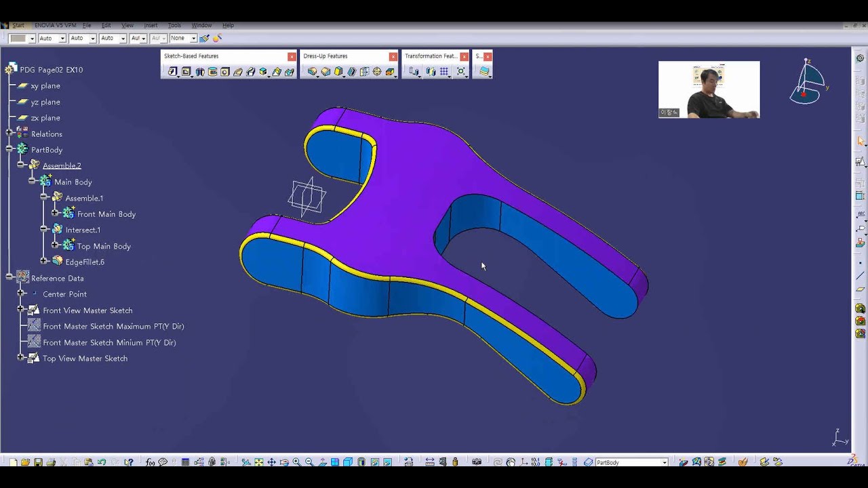868x488 pixels.
Task: Select the Thickness tool
Action: click(364, 72)
